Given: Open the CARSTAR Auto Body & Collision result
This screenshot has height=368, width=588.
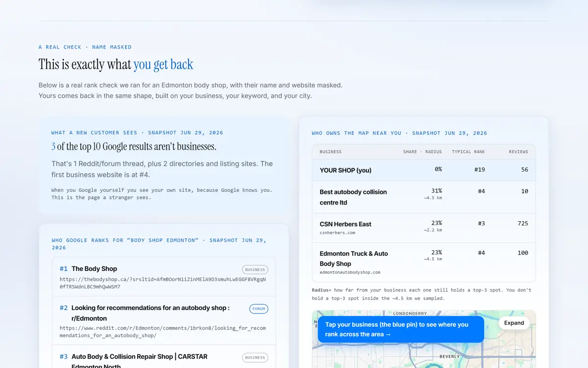Looking at the screenshot, I should 139,361.
